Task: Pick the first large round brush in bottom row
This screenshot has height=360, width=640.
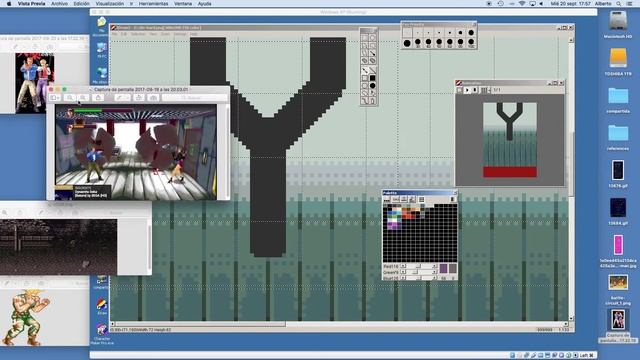Action: [x=407, y=43]
